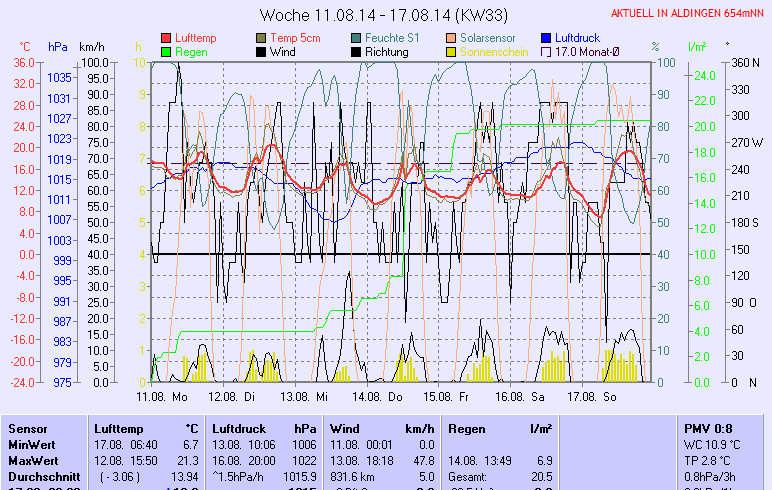The height and width of the screenshot is (490, 772).
Task: Click the green Regen legend square
Action: [x=166, y=52]
